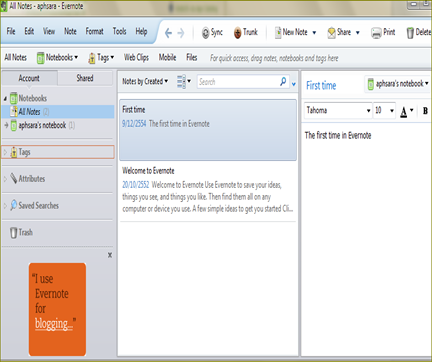Click the search magnifier icon
The width and height of the screenshot is (432, 362).
pyautogui.click(x=283, y=81)
